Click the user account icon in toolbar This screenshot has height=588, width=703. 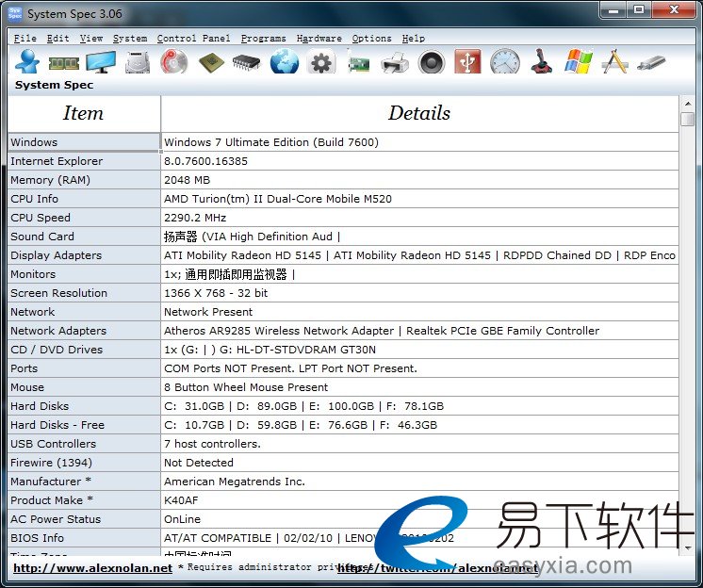tap(27, 61)
